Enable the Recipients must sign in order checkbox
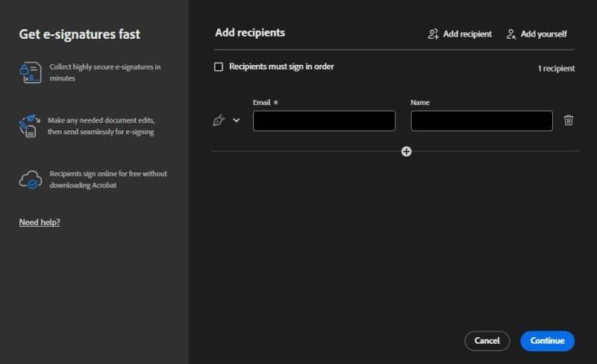This screenshot has height=364, width=597. pos(219,67)
